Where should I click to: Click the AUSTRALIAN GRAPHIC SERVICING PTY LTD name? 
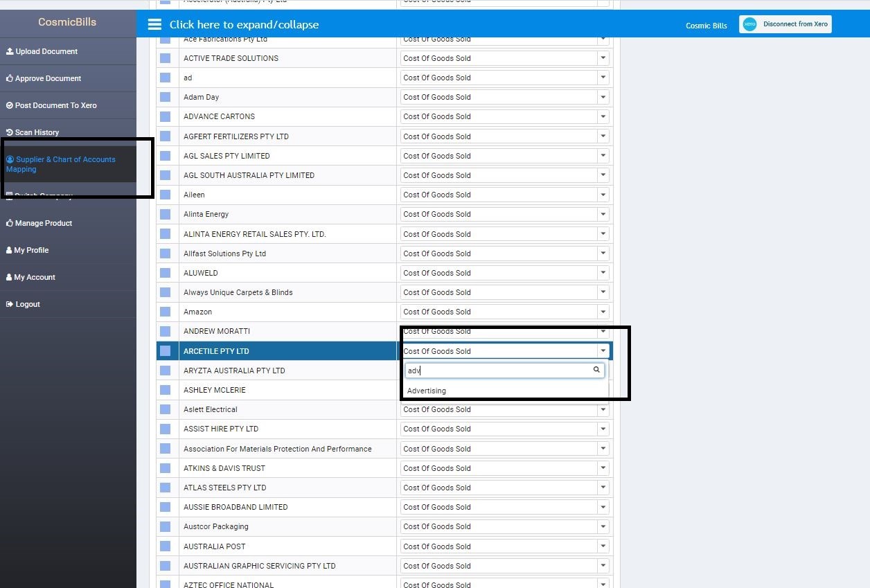tap(260, 566)
